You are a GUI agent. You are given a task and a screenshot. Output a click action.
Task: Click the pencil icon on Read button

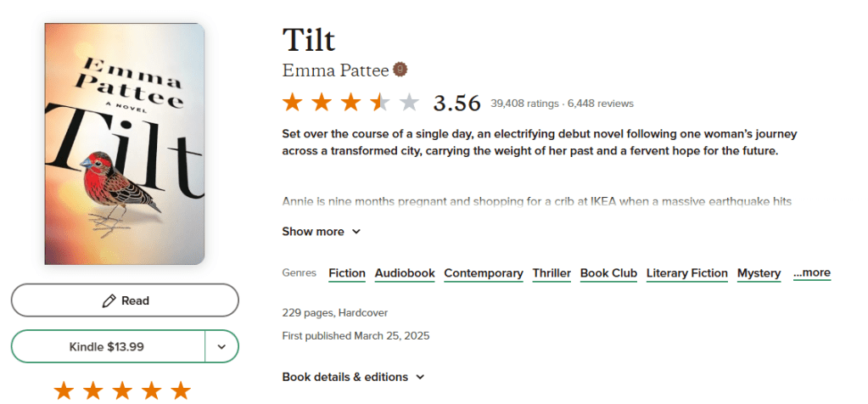pos(109,300)
